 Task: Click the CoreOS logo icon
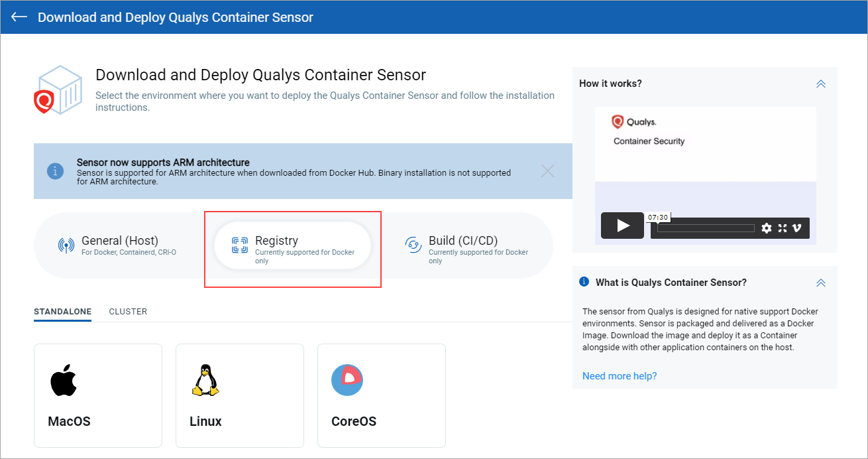pyautogui.click(x=347, y=380)
